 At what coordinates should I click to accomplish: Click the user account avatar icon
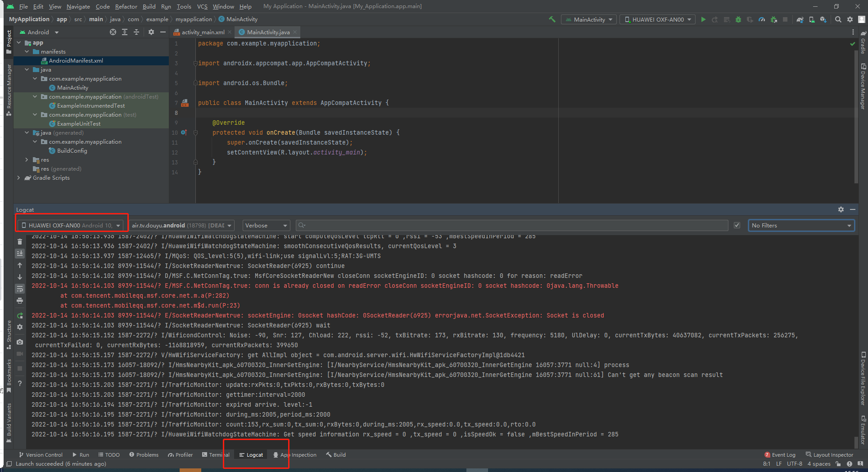pyautogui.click(x=861, y=19)
